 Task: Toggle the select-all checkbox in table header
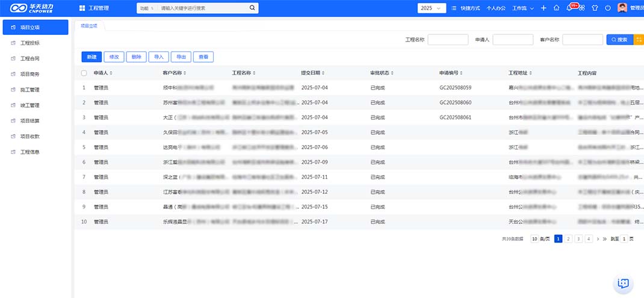point(84,73)
